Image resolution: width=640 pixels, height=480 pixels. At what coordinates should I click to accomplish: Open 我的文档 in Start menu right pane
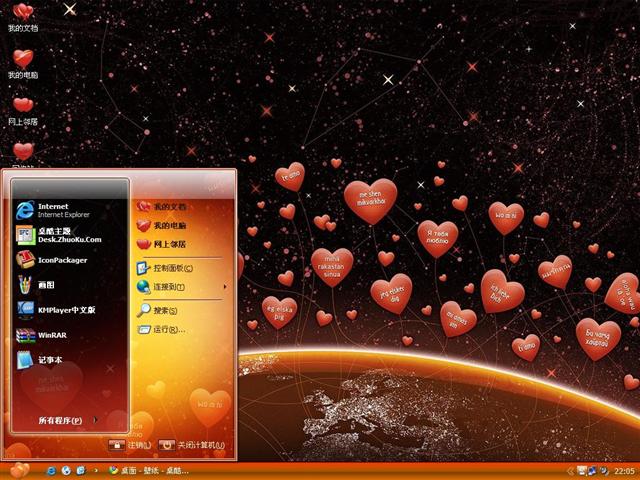162,207
